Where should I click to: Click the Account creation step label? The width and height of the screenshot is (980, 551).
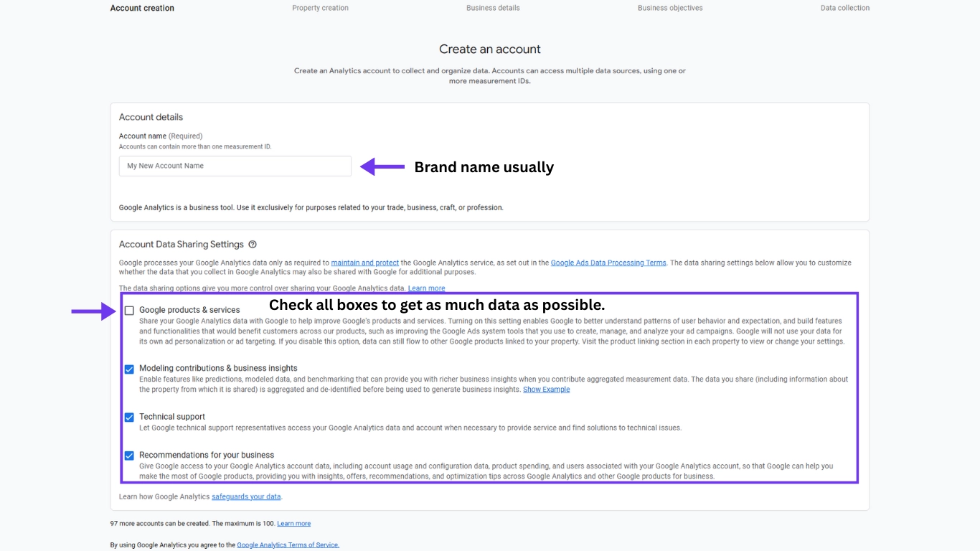pyautogui.click(x=141, y=8)
